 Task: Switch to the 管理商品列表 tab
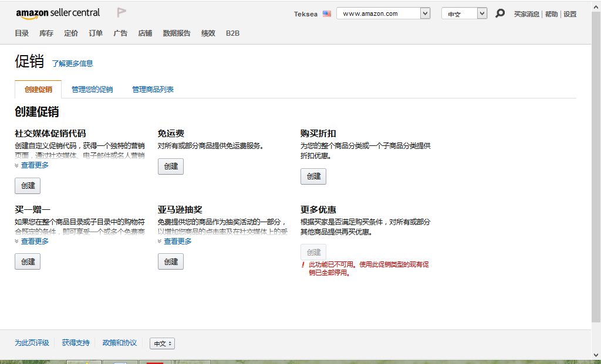pos(153,90)
